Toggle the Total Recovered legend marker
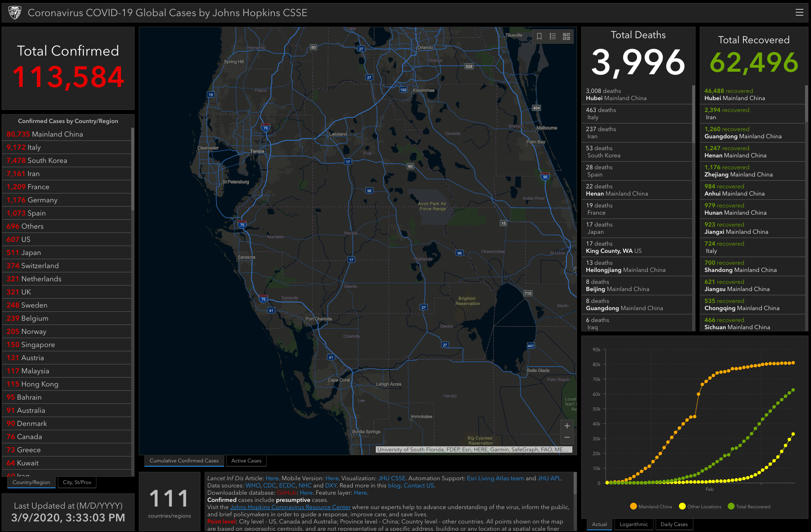 pos(731,506)
